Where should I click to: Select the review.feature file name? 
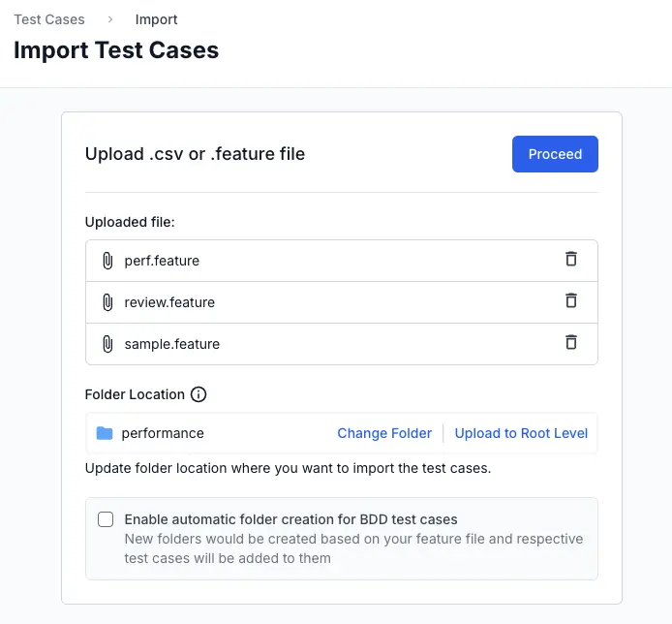click(169, 302)
